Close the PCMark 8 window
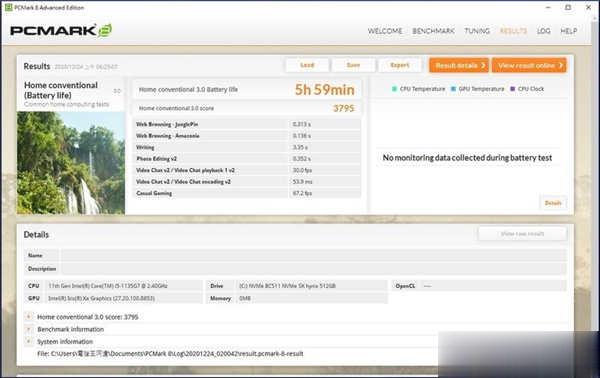 [589, 7]
